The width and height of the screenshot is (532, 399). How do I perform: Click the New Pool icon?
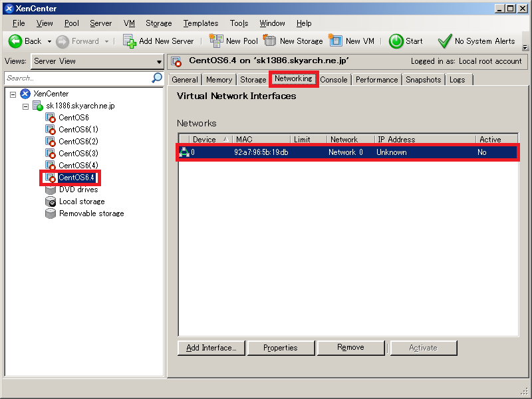tap(215, 41)
